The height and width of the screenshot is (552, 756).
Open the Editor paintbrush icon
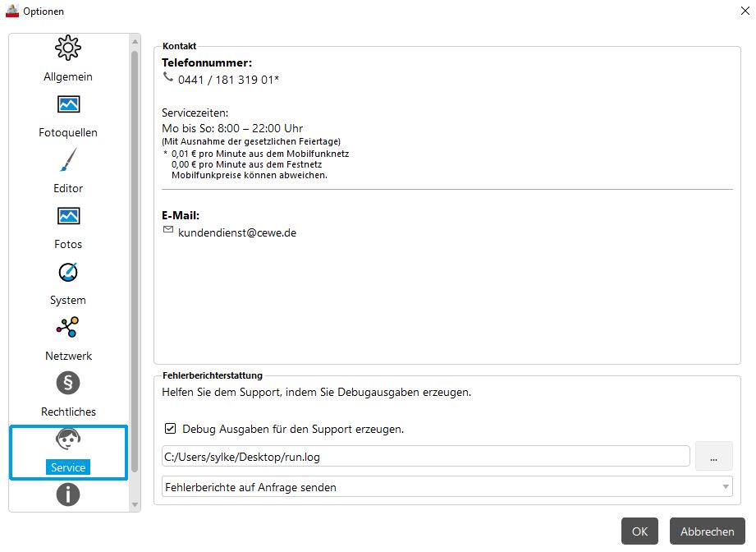[x=68, y=159]
